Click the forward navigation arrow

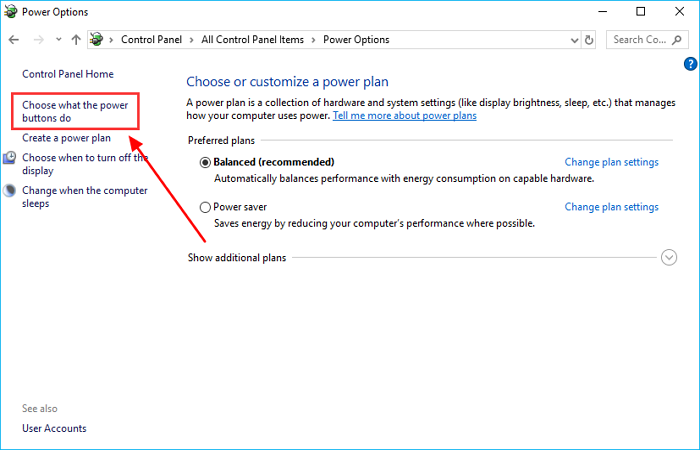coord(37,40)
